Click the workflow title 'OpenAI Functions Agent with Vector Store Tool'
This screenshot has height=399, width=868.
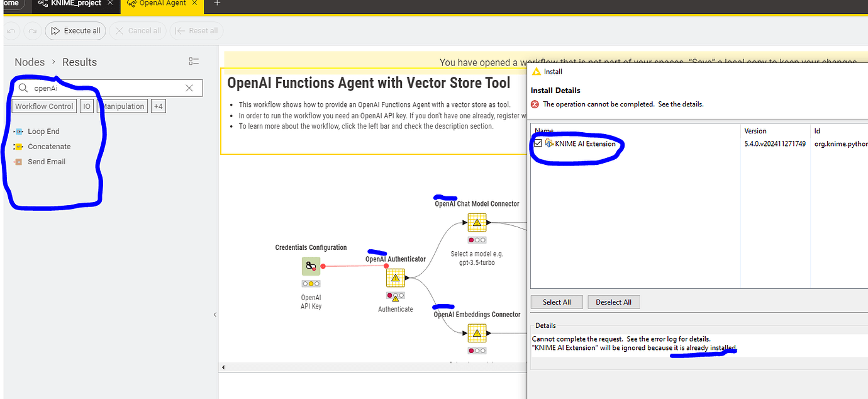coord(369,83)
